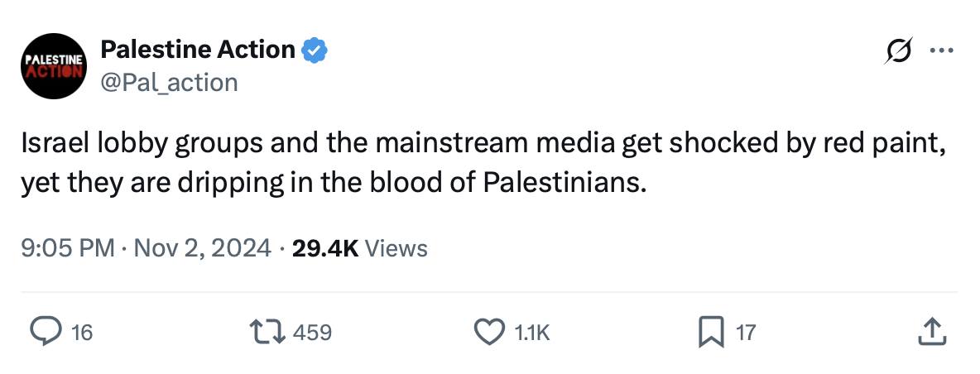Click the word "Views" beside 29.4K

click(x=396, y=247)
